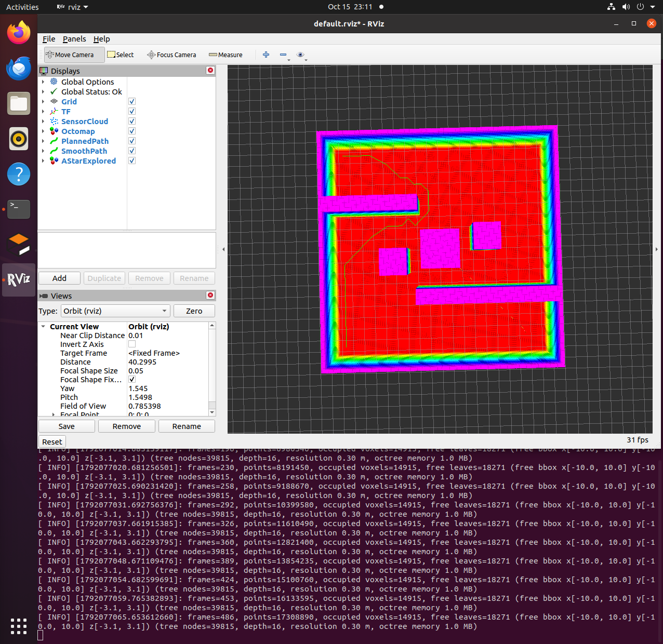Open Firefox from the dock
The image size is (663, 644).
pos(19,33)
